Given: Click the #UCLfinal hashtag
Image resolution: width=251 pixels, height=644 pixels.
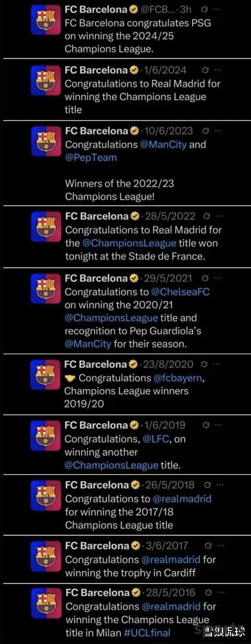Looking at the screenshot, I should coord(147,632).
